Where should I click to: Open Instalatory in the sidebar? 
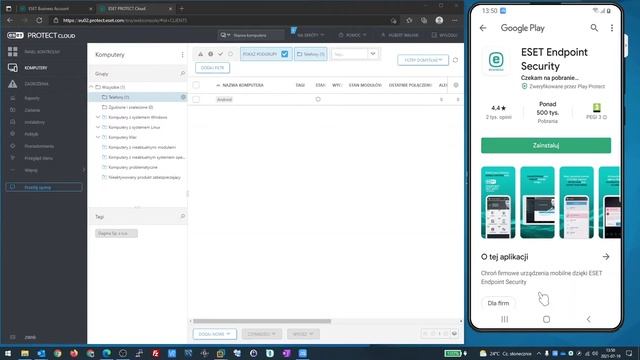[x=34, y=122]
